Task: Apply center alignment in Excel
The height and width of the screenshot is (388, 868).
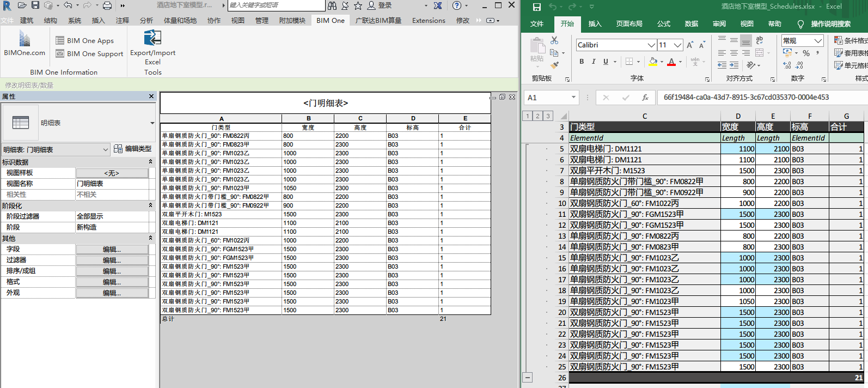Action: point(733,53)
